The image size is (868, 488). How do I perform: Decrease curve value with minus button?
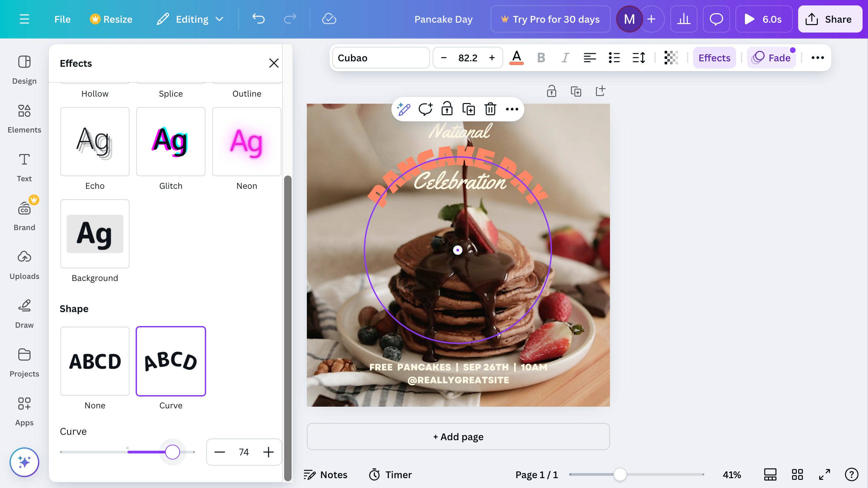[x=220, y=452]
